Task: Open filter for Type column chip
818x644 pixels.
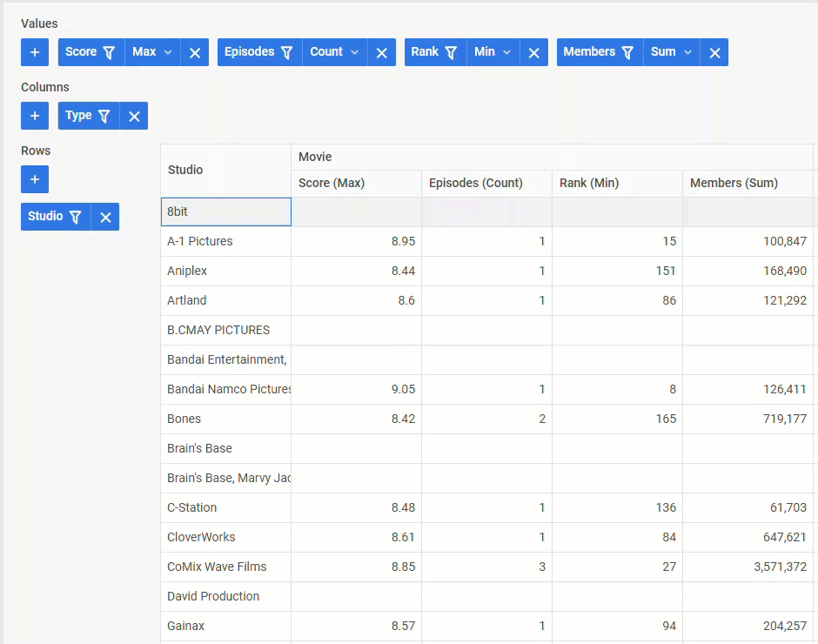Action: 104,116
